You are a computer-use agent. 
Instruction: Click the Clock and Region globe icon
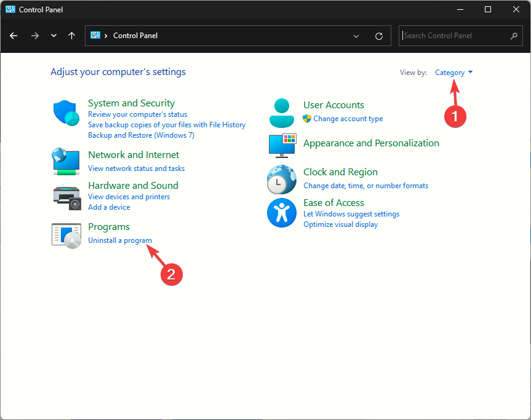(x=281, y=180)
